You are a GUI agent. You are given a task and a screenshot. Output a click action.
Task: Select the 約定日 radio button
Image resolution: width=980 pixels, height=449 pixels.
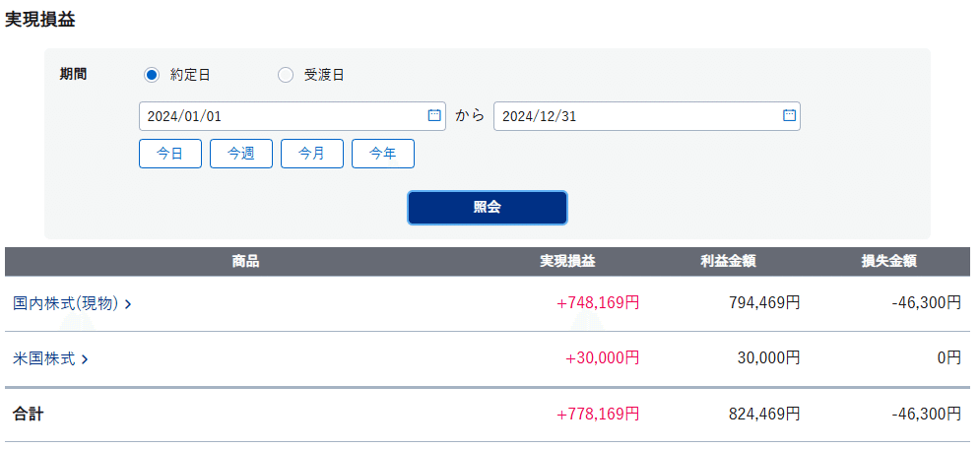pyautogui.click(x=152, y=76)
